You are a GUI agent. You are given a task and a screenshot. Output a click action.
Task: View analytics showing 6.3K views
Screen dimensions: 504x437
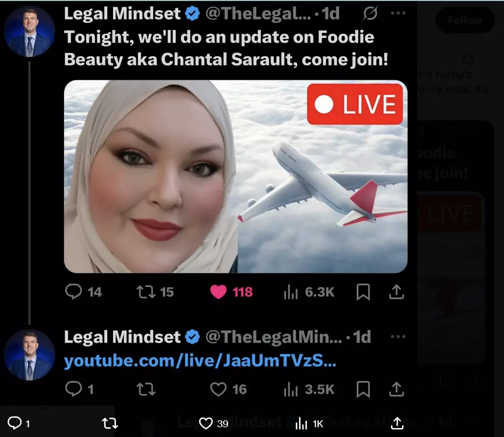coord(309,292)
